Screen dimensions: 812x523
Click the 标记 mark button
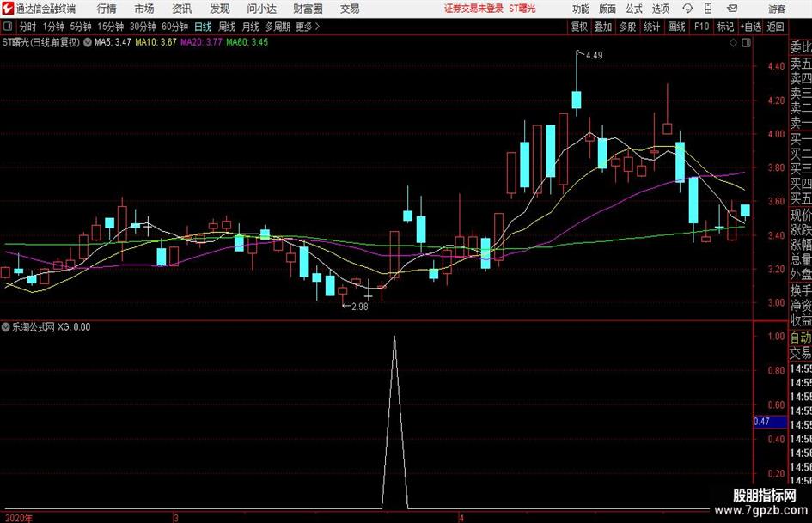(725, 27)
